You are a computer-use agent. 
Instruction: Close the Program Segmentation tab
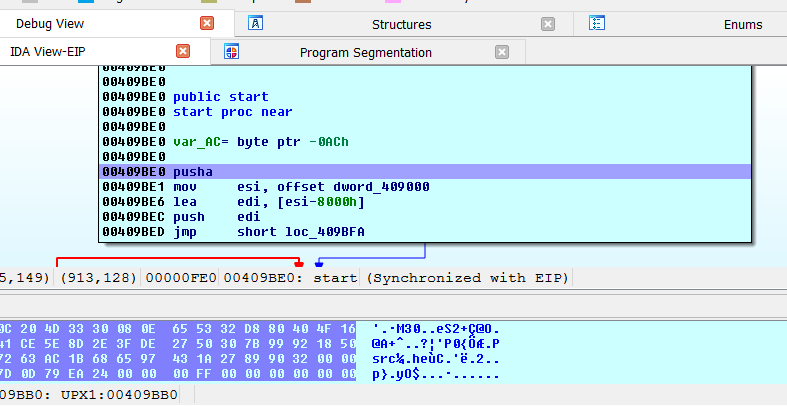pos(502,52)
